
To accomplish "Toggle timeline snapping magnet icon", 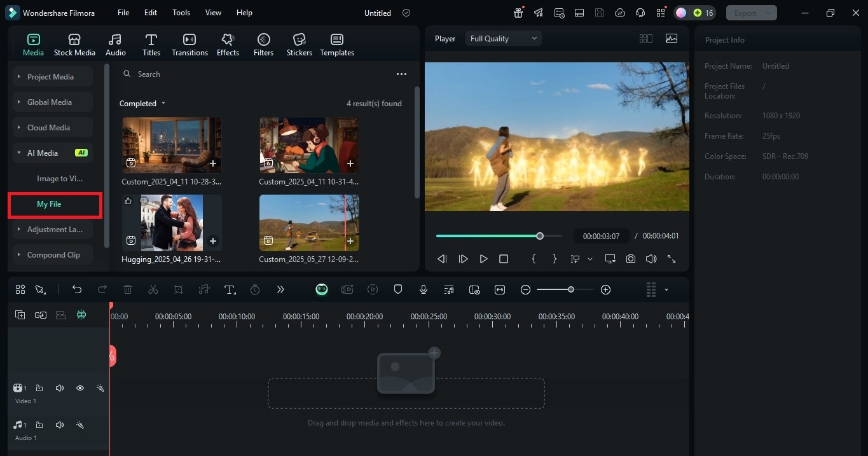I will click(81, 315).
